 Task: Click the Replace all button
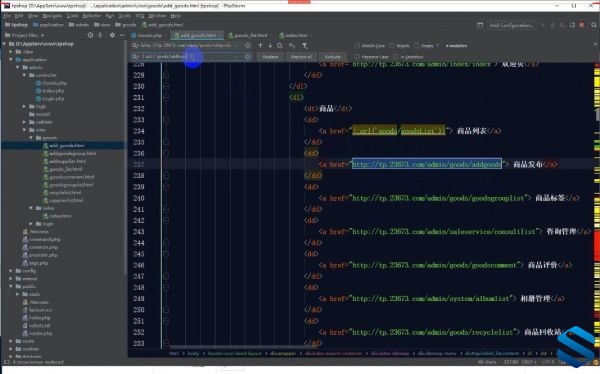click(301, 57)
